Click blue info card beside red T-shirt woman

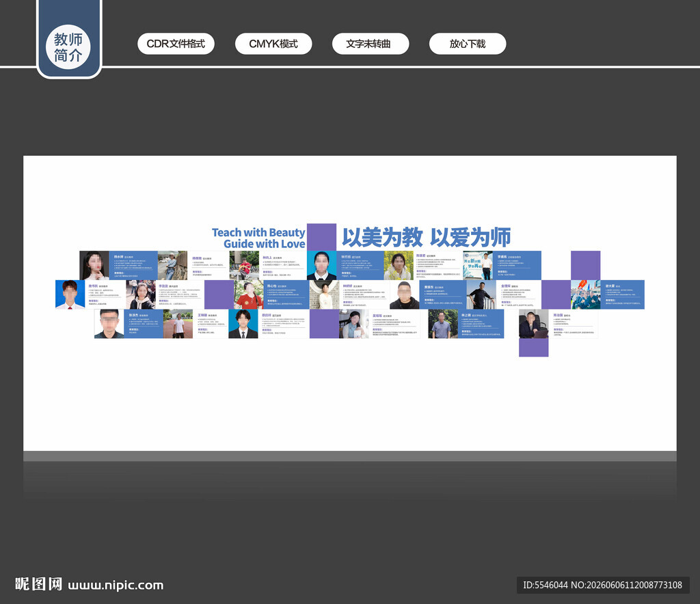(x=286, y=294)
